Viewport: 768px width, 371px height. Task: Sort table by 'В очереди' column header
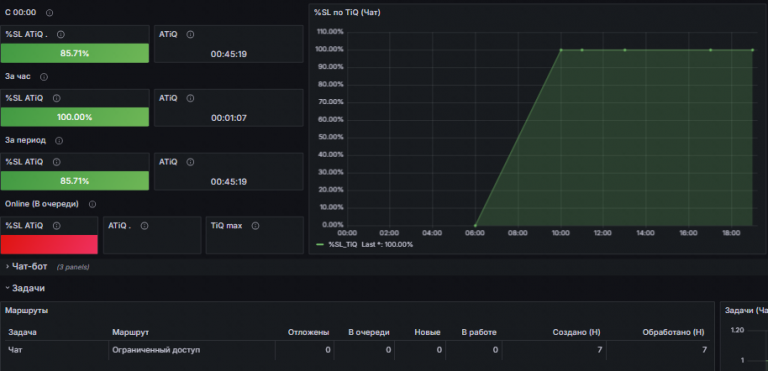369,332
